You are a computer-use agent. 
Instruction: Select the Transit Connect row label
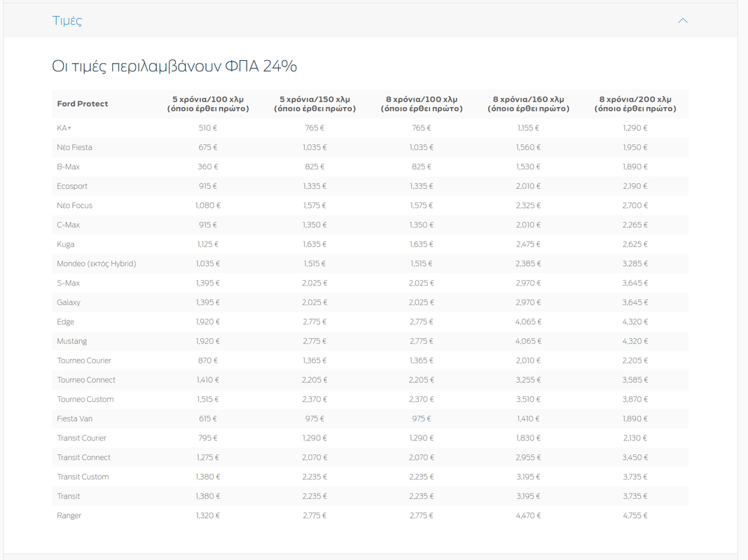[x=83, y=458]
